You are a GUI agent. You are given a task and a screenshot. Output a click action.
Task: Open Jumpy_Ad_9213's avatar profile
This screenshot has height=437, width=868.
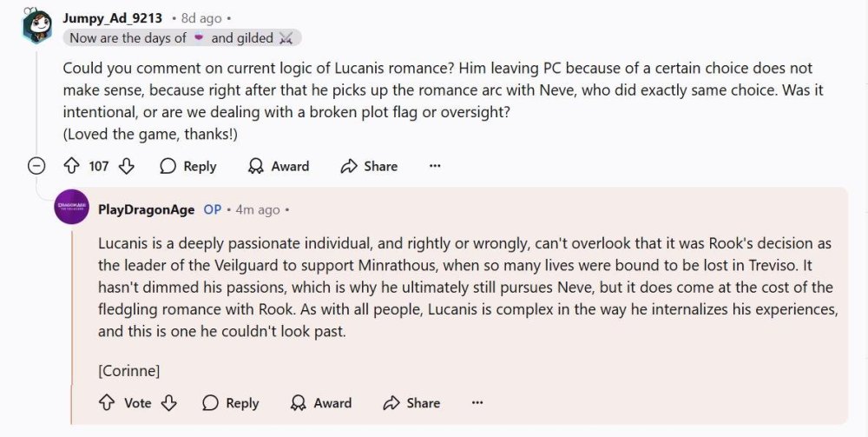[x=36, y=25]
